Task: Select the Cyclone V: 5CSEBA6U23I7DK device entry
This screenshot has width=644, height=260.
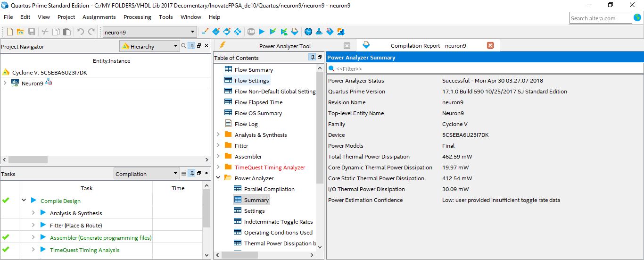Action: [50, 72]
